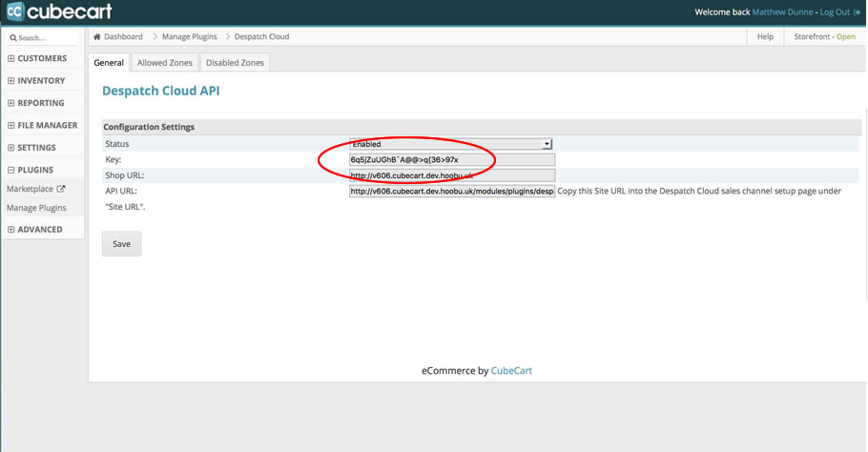This screenshot has height=452, width=868.
Task: Click the search magnifier icon
Action: pyautogui.click(x=12, y=38)
